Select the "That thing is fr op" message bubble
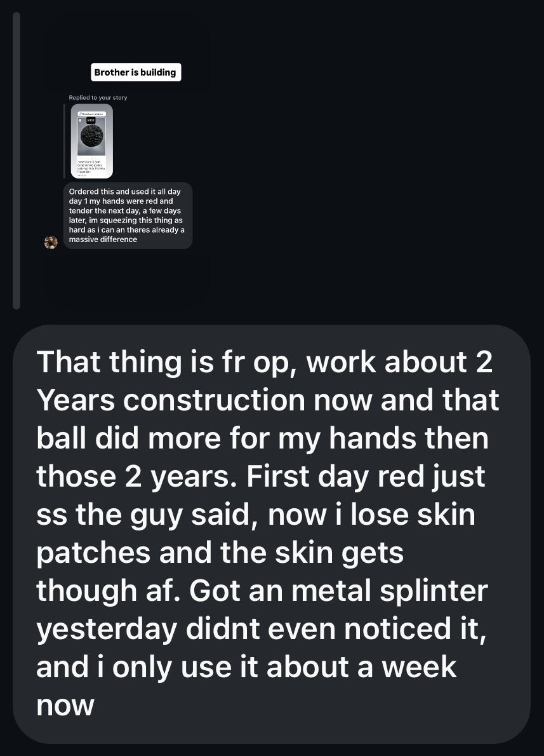The image size is (544, 756). pos(271,532)
